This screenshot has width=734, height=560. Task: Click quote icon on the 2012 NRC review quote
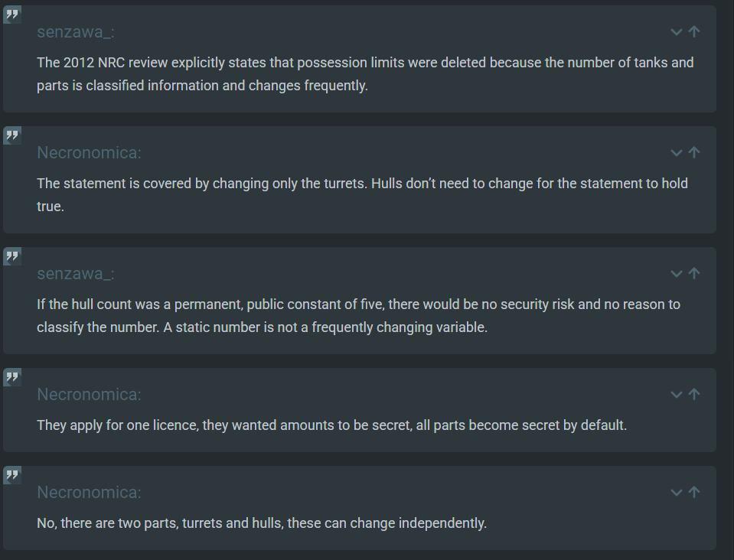[x=12, y=15]
